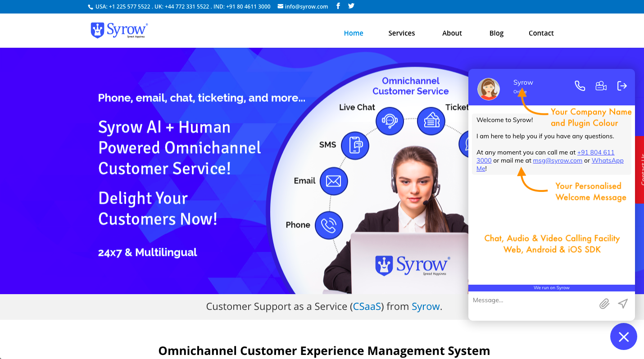Start an audio call in chat widget
This screenshot has height=359, width=644.
[580, 86]
